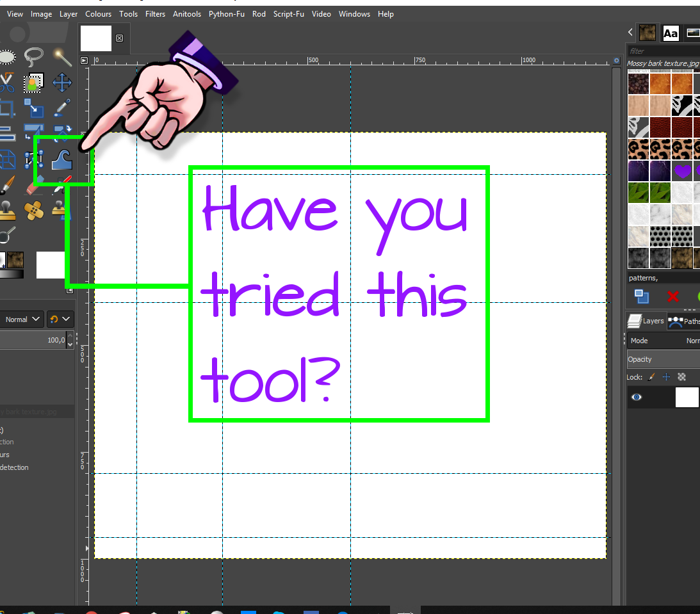Image resolution: width=700 pixels, height=614 pixels.
Task: Switch to the Paths tab
Action: click(684, 321)
